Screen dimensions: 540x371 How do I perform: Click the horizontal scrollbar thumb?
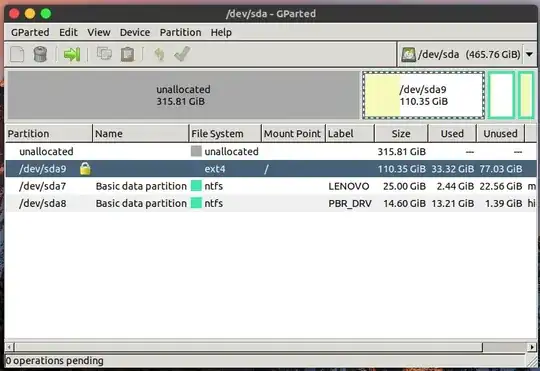point(248,347)
